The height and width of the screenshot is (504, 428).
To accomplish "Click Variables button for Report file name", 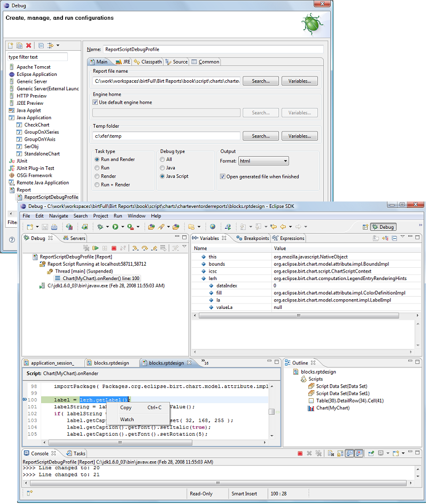I will pos(299,81).
